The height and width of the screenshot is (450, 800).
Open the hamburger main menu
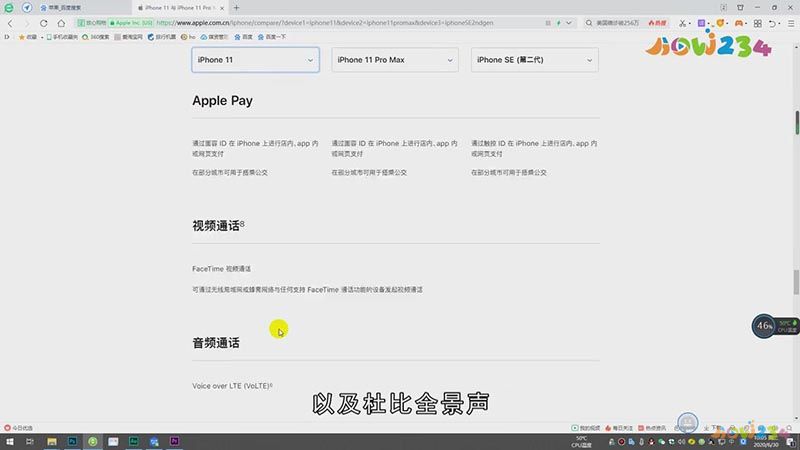pos(791,23)
